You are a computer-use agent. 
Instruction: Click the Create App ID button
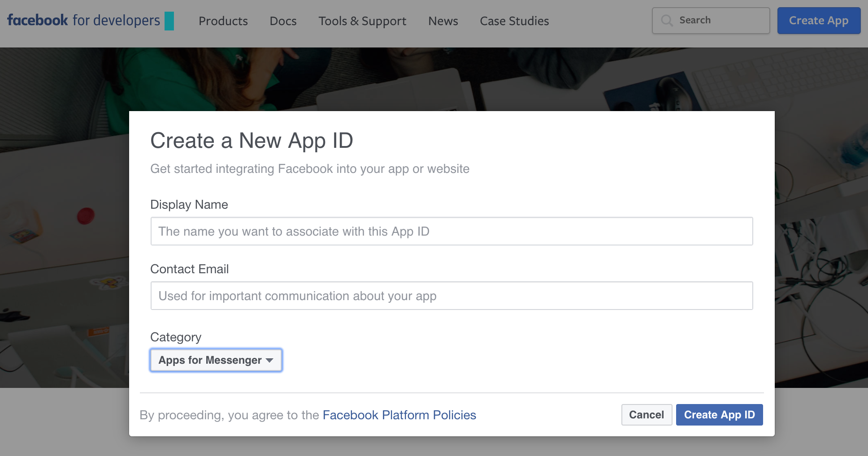tap(719, 415)
